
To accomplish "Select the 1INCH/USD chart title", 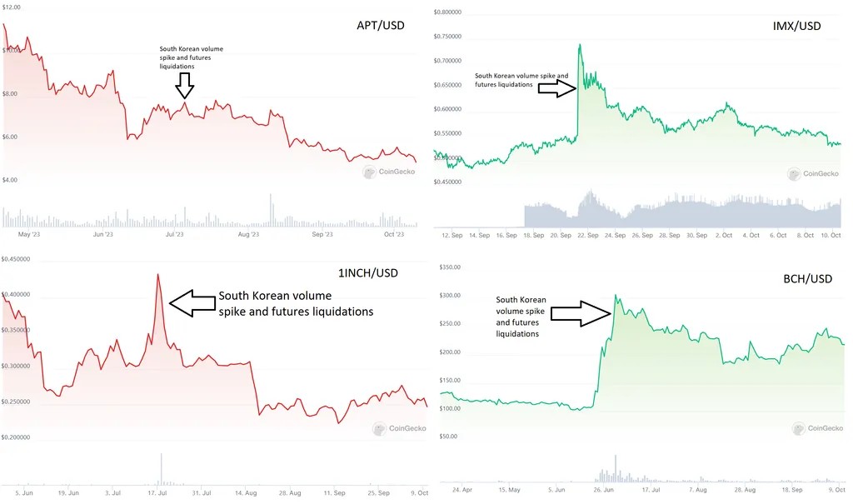I will (x=367, y=273).
